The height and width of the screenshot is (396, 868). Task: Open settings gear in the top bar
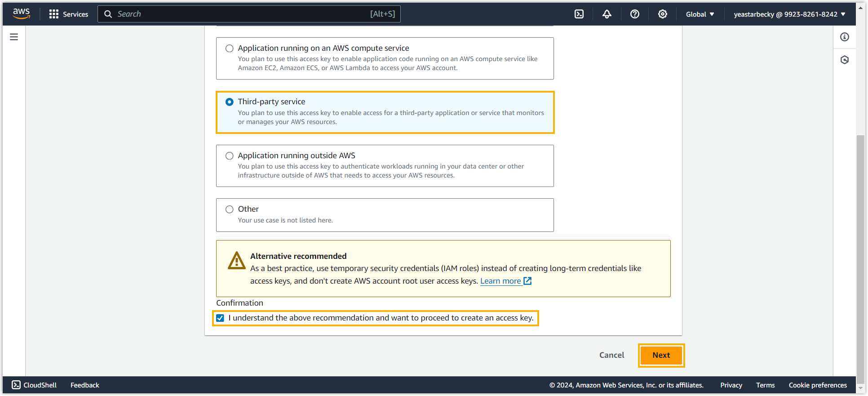pyautogui.click(x=662, y=14)
